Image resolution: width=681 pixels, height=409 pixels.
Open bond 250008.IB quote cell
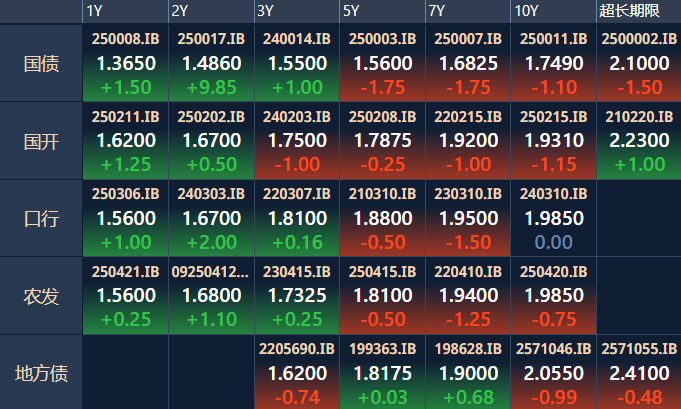point(125,63)
